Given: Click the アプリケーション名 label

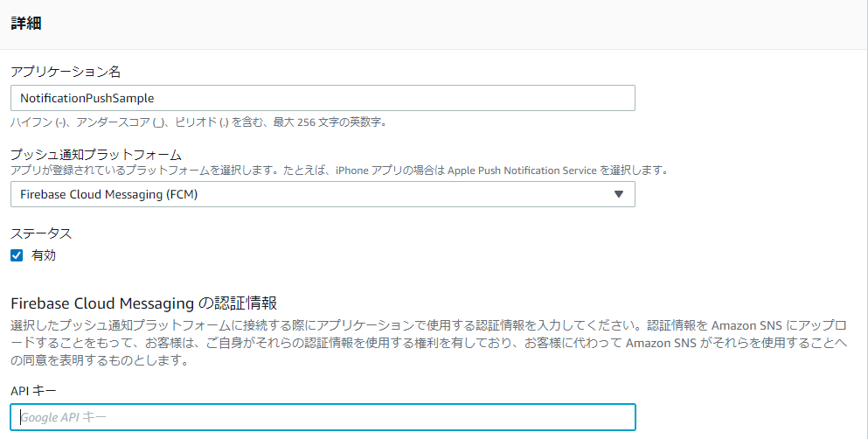Looking at the screenshot, I should pos(66,72).
